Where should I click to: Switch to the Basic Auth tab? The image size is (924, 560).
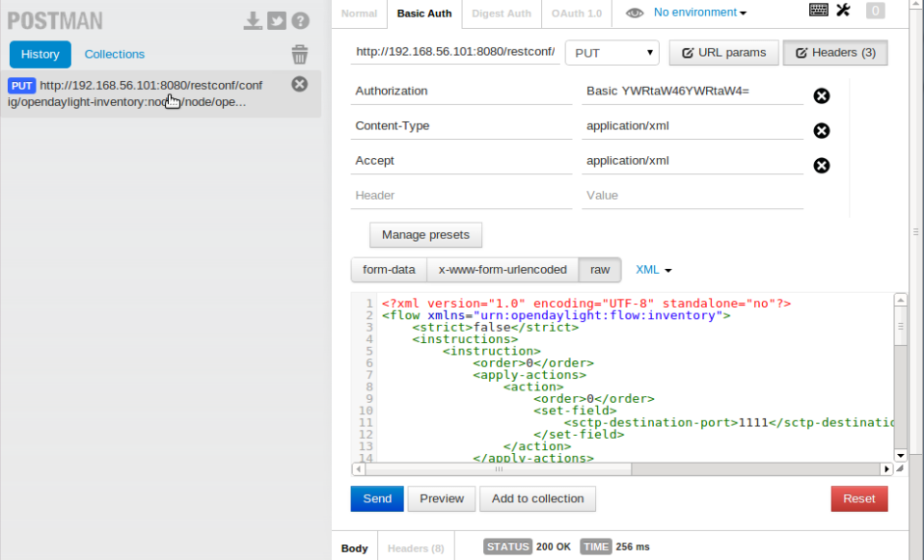pos(424,13)
